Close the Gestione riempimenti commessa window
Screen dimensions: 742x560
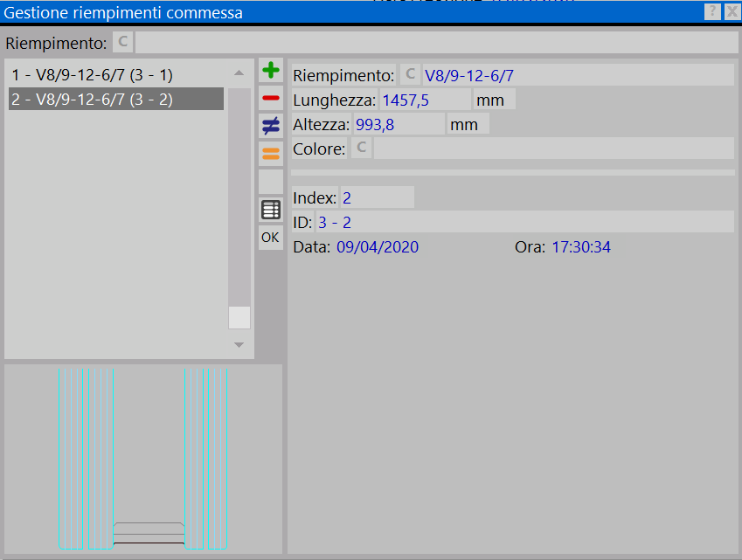[732, 11]
